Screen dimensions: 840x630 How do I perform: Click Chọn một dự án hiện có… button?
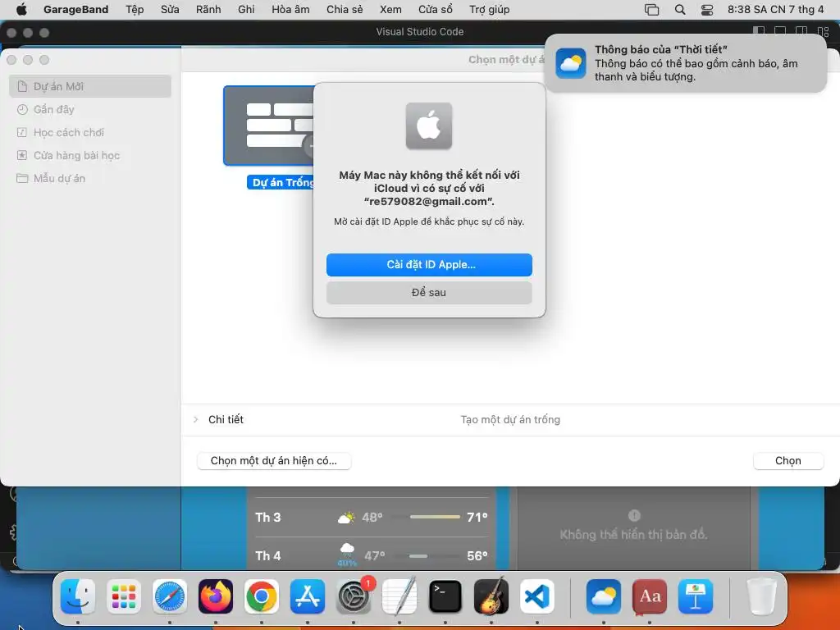[x=274, y=461]
